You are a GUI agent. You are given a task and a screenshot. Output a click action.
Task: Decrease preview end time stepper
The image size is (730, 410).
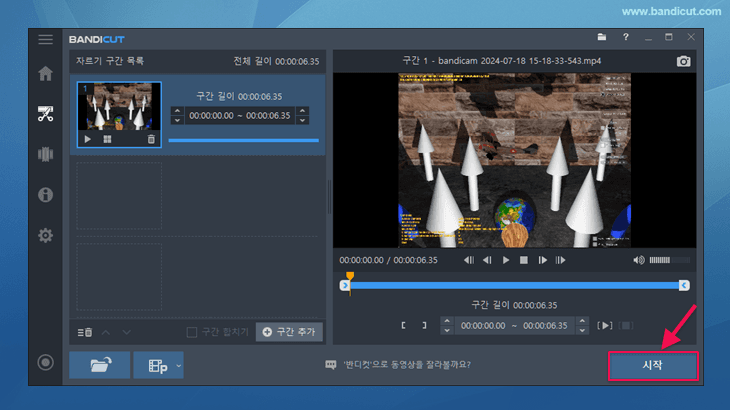click(582, 330)
